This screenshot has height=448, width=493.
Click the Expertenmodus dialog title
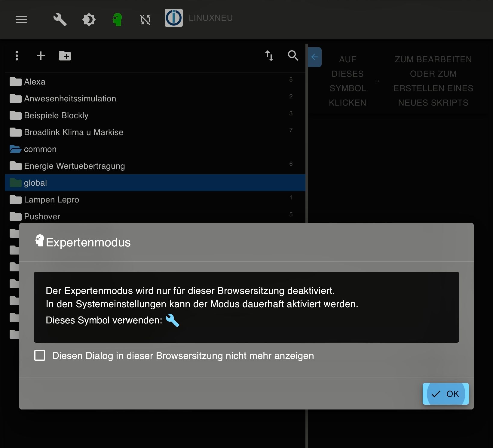click(88, 242)
